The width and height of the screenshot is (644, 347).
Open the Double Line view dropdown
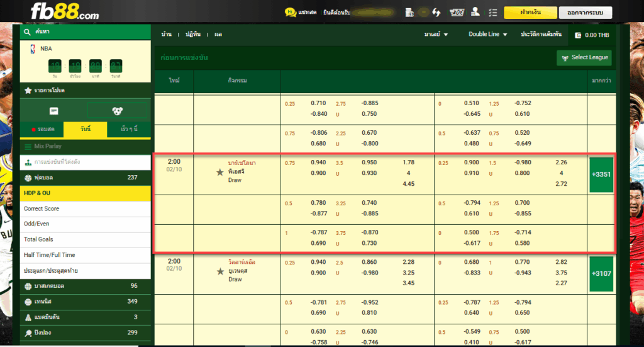[x=487, y=35]
